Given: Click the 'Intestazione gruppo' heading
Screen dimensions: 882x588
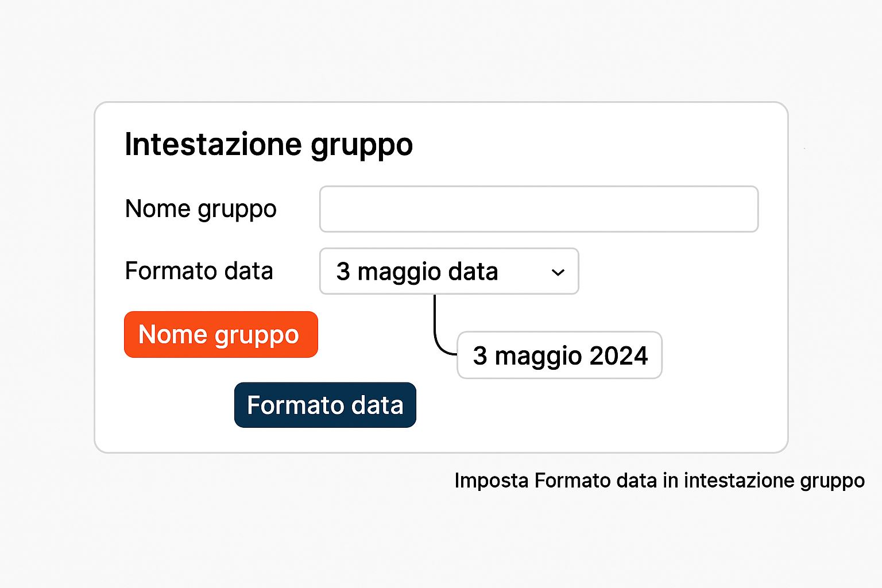Looking at the screenshot, I should coord(268,144).
